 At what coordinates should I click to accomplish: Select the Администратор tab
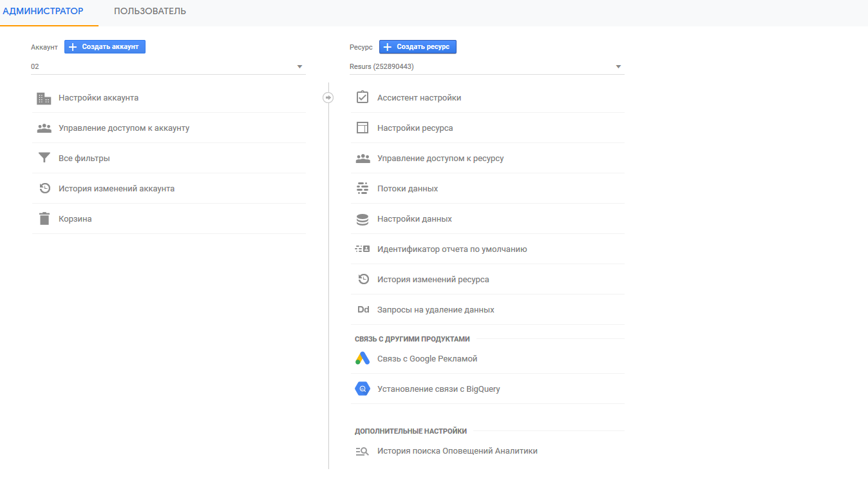pyautogui.click(x=43, y=12)
